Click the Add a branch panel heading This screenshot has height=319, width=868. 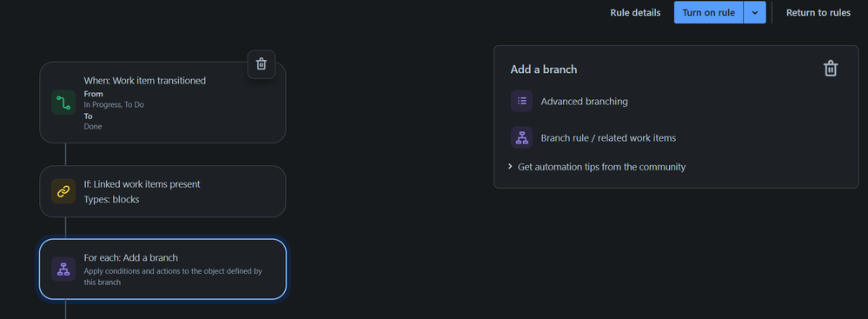tap(544, 70)
